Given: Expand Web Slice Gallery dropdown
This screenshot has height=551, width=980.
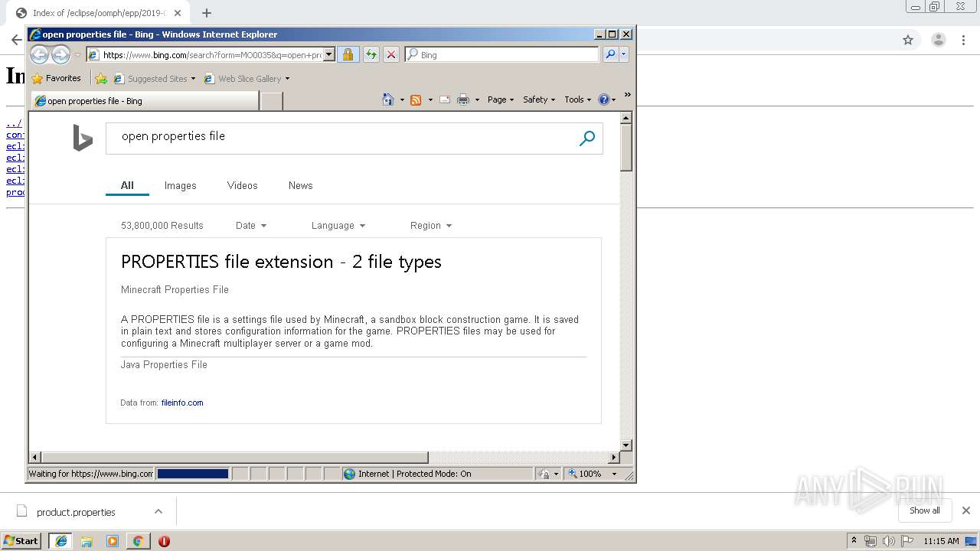Looking at the screenshot, I should 287,78.
